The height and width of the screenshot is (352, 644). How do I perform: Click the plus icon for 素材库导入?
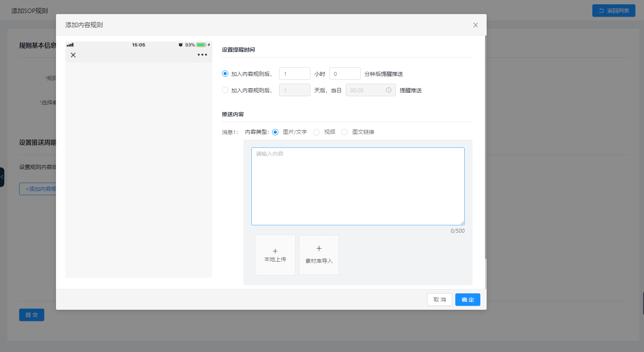tap(319, 248)
